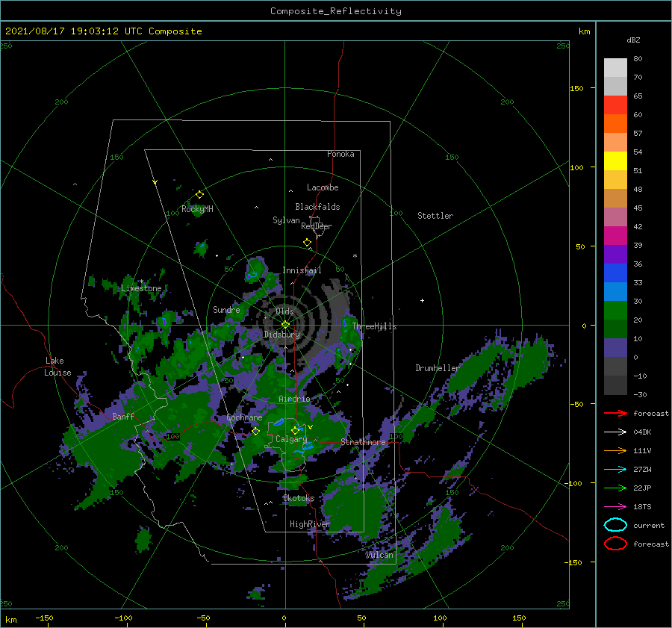Click the bright green 30 dBZ color swatch
This screenshot has height=628, width=672.
(615, 311)
